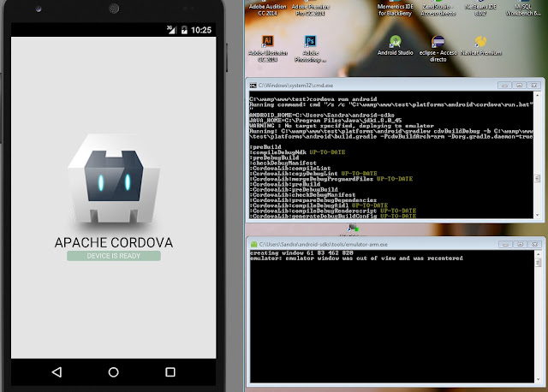Click the 3G signal icon in status bar
The image size is (548, 392).
click(171, 30)
